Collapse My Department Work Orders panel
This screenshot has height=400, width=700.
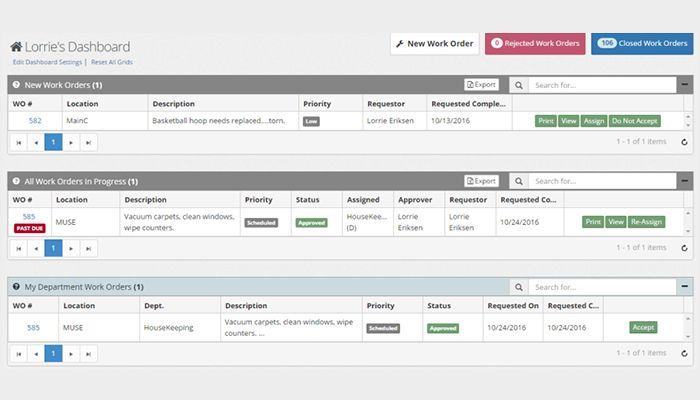pos(682,287)
